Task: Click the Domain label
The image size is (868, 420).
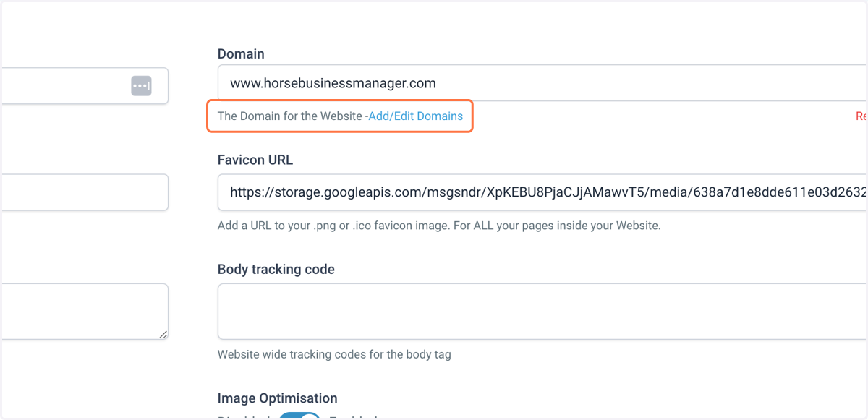Action: (241, 54)
